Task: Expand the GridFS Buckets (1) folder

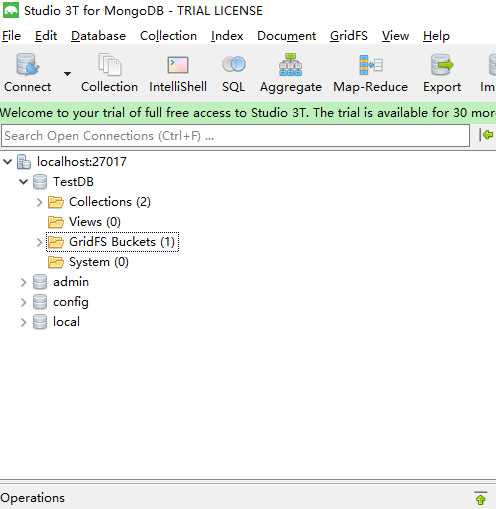Action: (x=39, y=242)
